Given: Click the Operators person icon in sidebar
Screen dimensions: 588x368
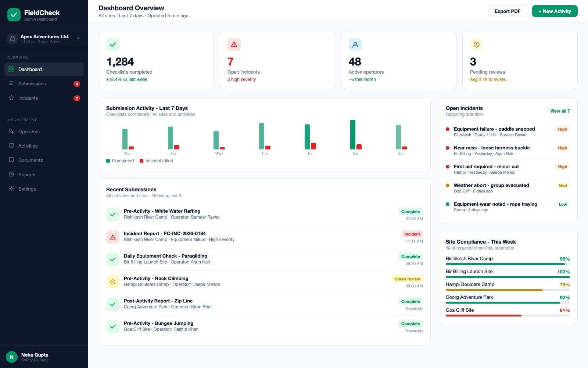Looking at the screenshot, I should [11, 131].
